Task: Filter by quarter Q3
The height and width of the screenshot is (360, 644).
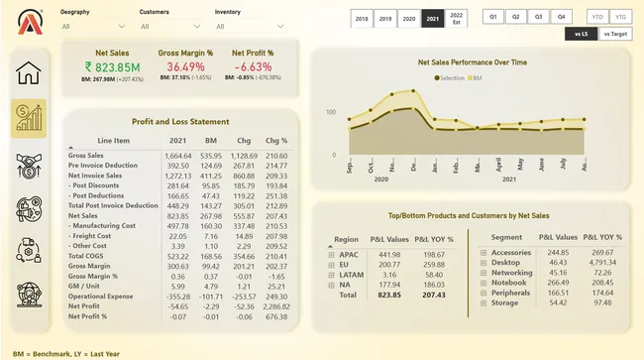Action: coord(538,17)
